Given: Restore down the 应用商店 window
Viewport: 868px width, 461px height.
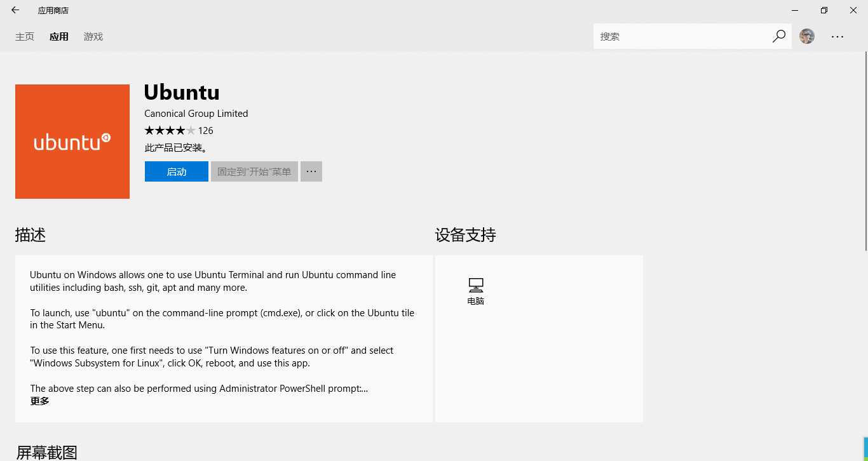Looking at the screenshot, I should point(824,10).
